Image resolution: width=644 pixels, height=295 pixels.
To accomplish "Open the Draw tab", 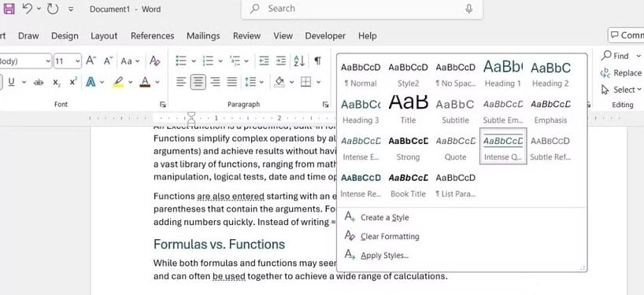I will click(28, 36).
